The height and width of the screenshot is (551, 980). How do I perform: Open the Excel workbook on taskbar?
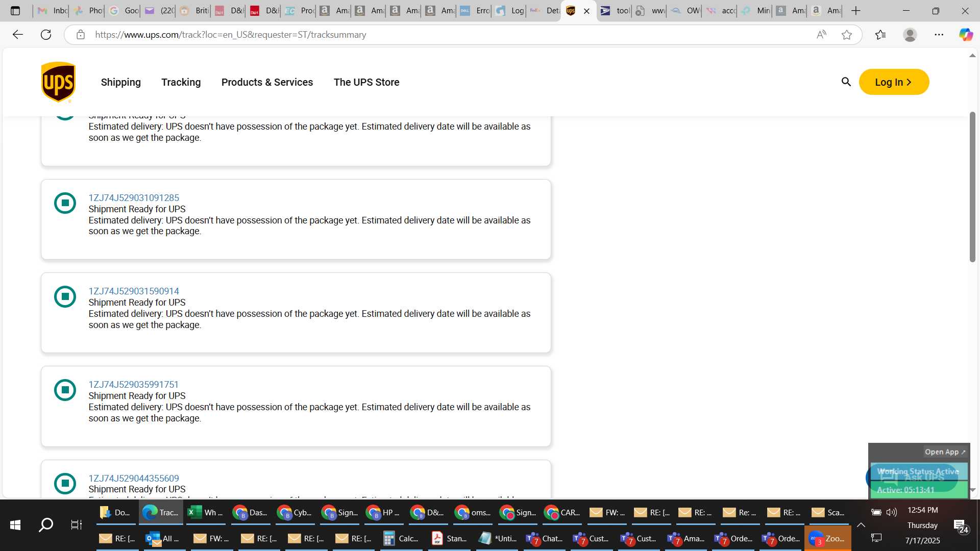pyautogui.click(x=206, y=512)
